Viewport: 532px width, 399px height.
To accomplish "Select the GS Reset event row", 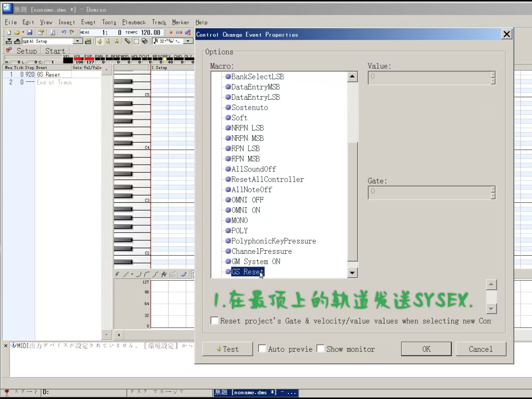I will point(52,75).
